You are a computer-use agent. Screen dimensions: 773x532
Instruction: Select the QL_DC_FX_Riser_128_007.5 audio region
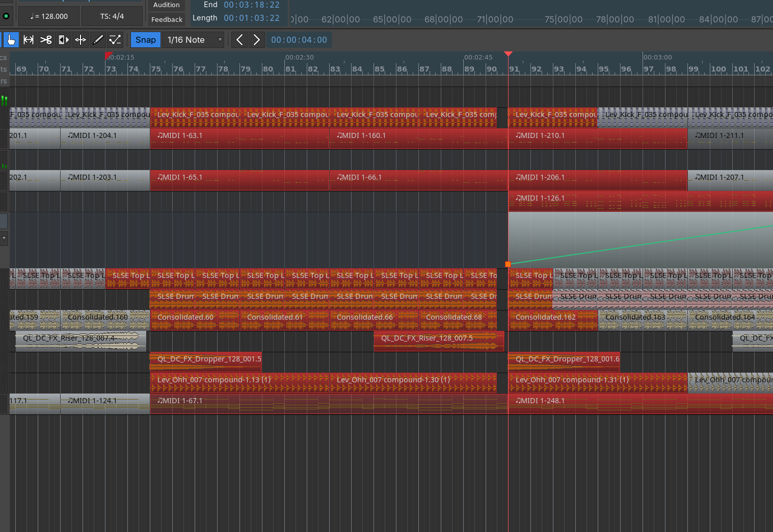click(x=438, y=341)
